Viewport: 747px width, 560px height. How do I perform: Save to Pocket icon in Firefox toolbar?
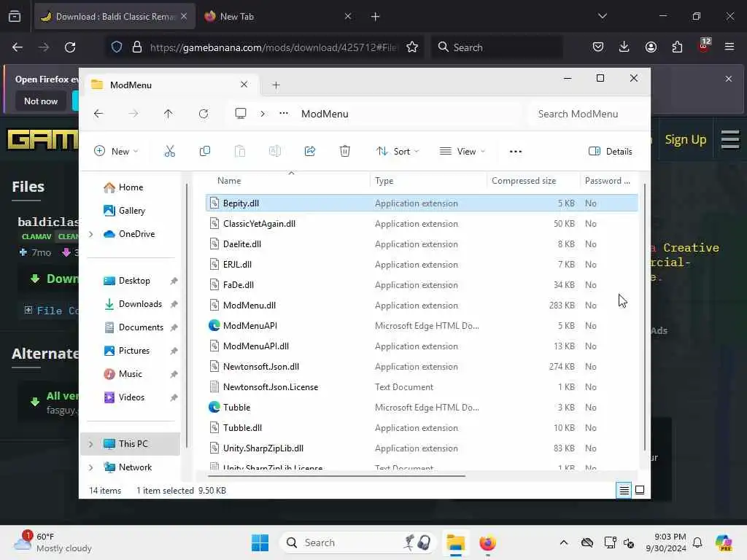coord(598,47)
